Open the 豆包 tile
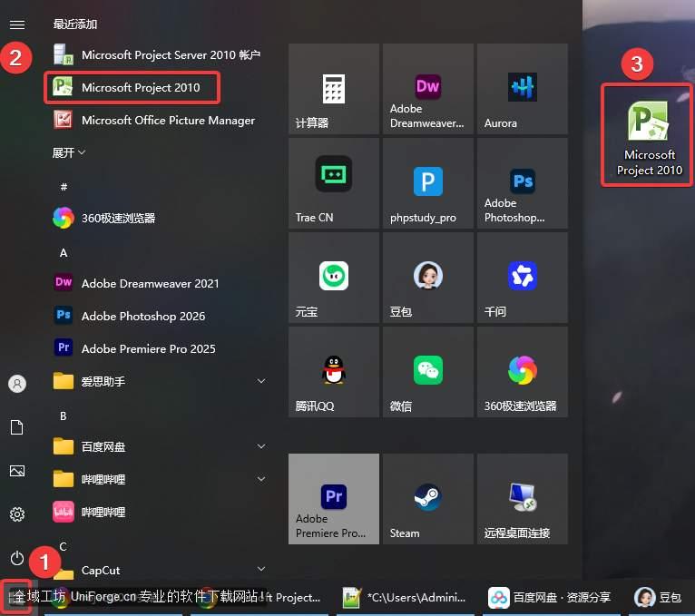 click(x=428, y=278)
